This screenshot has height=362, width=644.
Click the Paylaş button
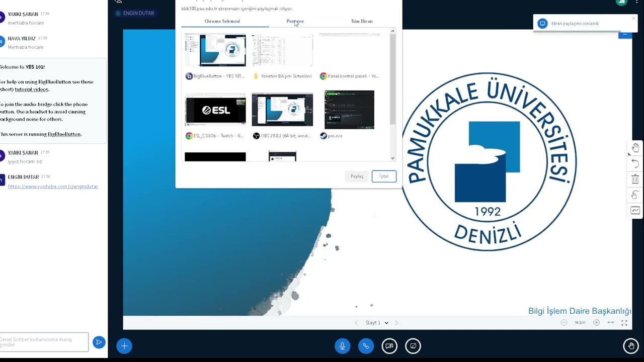point(357,176)
